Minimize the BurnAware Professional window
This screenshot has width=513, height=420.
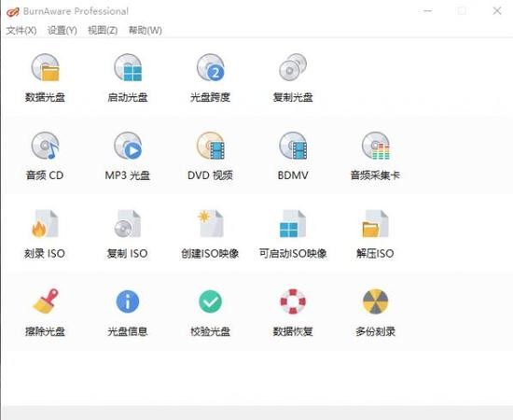click(x=427, y=11)
